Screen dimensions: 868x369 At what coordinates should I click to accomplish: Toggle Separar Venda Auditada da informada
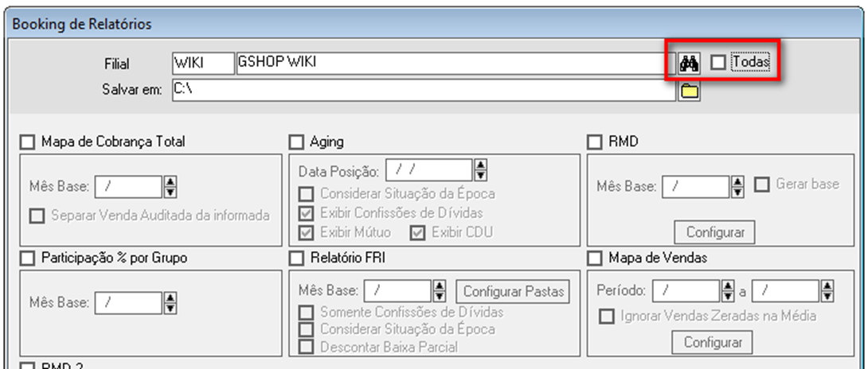37,216
